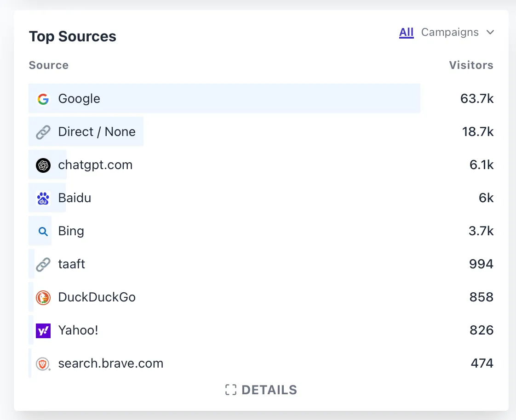This screenshot has height=420, width=516.
Task: Click the 474 visitors value
Action: tap(482, 363)
